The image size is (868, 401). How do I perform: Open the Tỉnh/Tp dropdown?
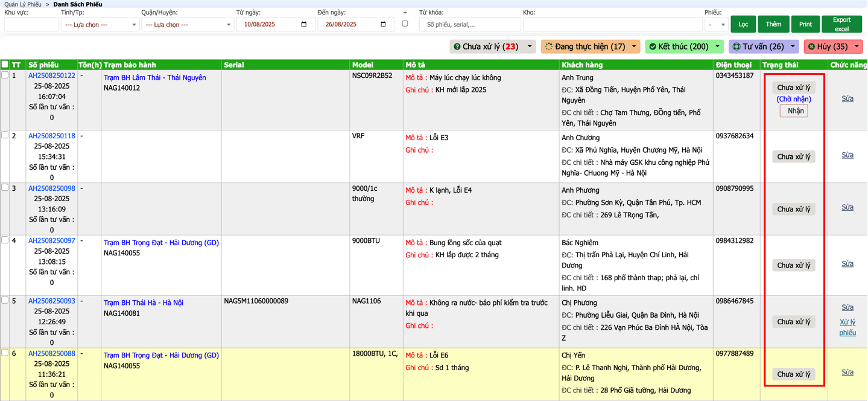(x=100, y=25)
